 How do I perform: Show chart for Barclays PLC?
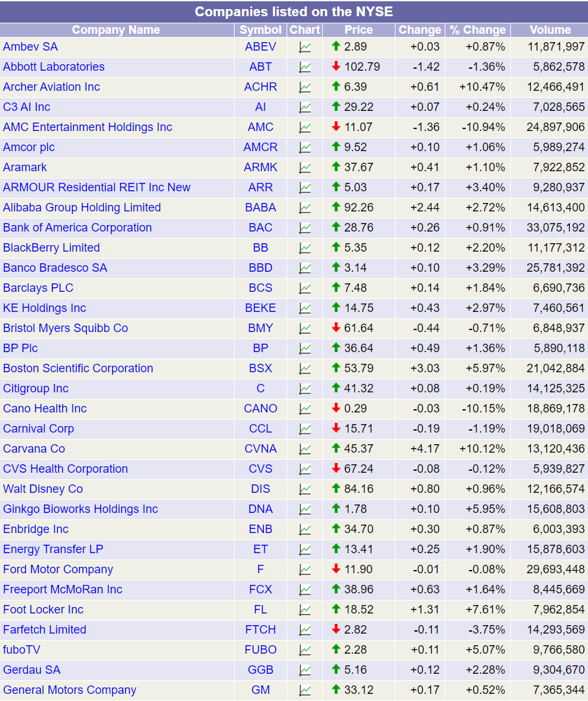click(x=305, y=289)
